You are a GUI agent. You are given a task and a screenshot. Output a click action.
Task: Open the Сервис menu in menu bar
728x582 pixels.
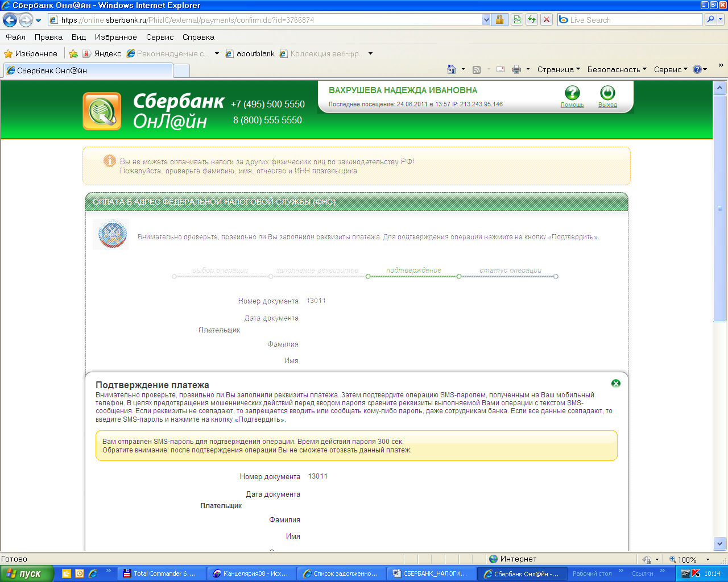[160, 37]
